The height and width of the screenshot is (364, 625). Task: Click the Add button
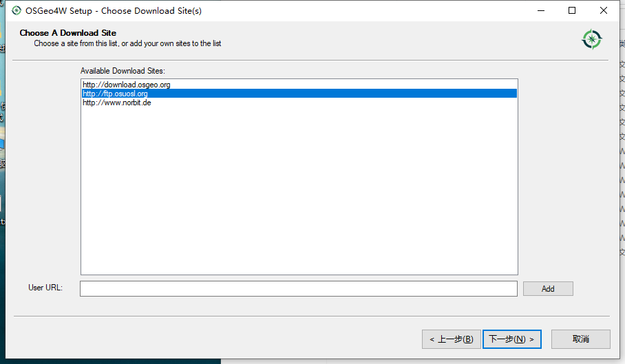tap(548, 289)
